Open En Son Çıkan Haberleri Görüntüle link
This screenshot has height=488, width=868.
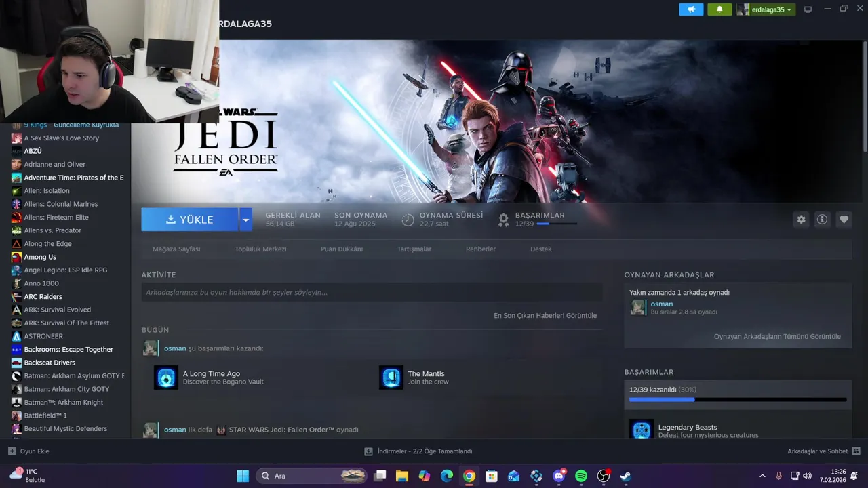(x=545, y=315)
